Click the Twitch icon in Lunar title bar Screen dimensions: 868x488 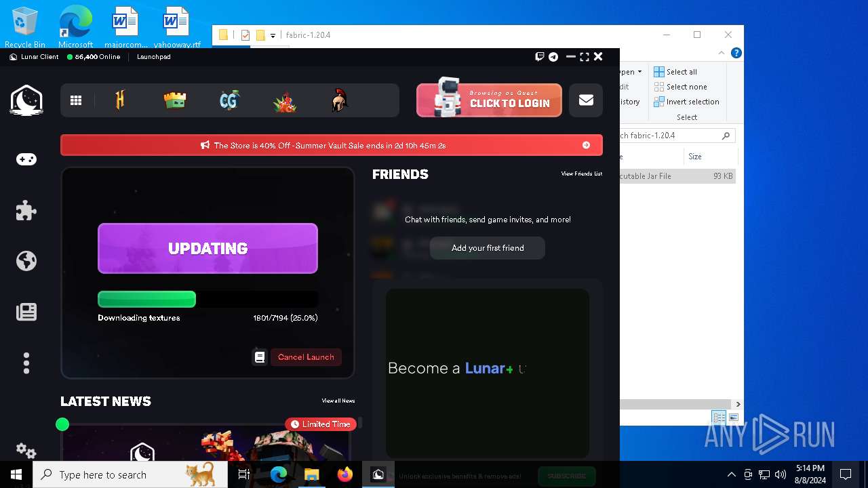(540, 57)
